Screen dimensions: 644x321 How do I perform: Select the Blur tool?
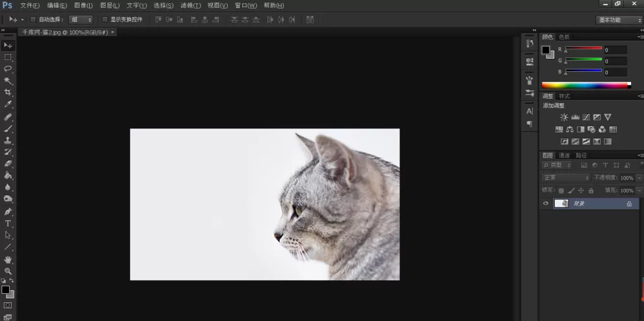pos(8,187)
